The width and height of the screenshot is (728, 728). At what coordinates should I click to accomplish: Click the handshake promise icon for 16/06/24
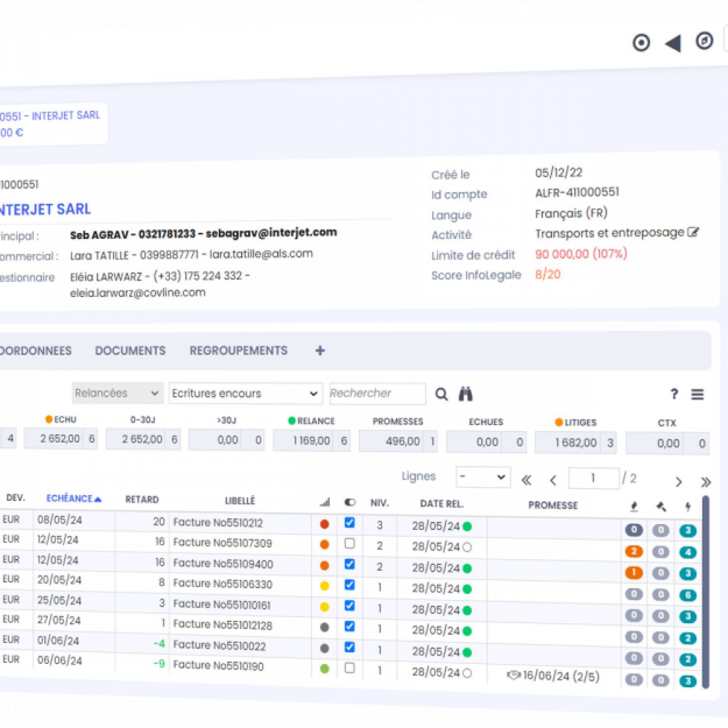point(513,675)
